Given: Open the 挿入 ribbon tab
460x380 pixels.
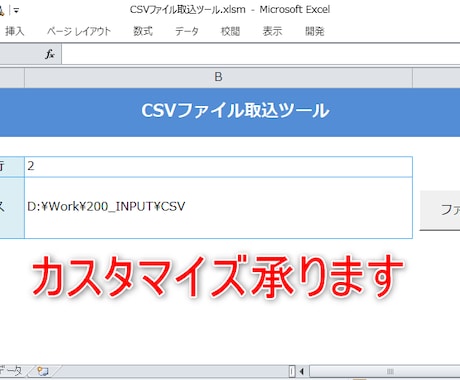Looking at the screenshot, I should (15, 31).
